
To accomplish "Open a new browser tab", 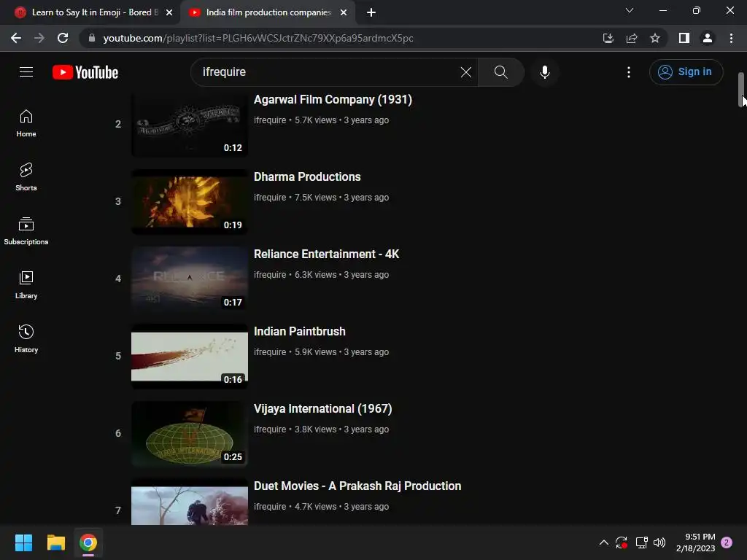I will click(x=371, y=12).
